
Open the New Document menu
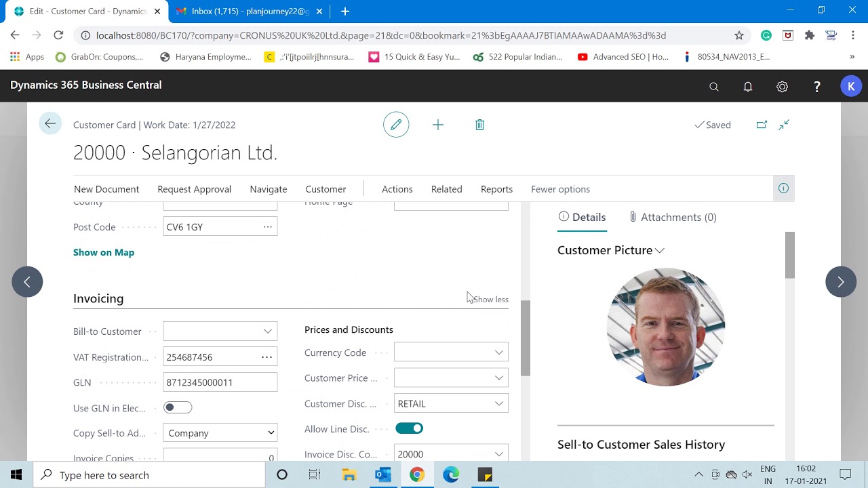pos(106,189)
